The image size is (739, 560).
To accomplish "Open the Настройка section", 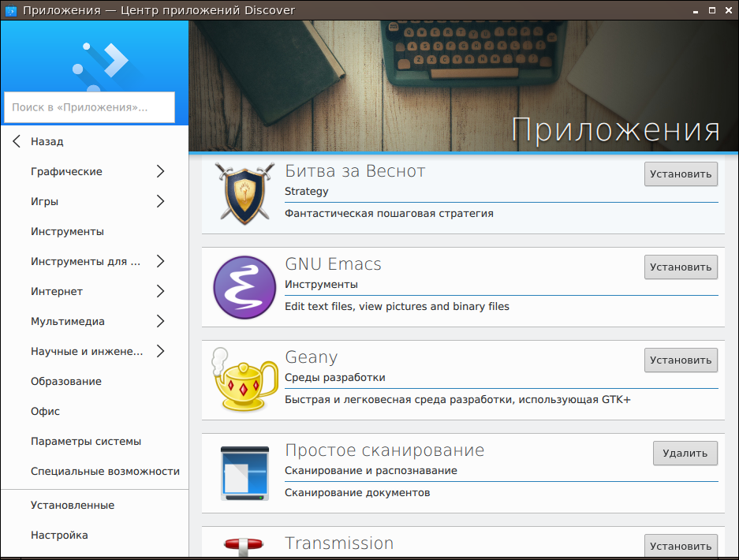I will [x=59, y=536].
